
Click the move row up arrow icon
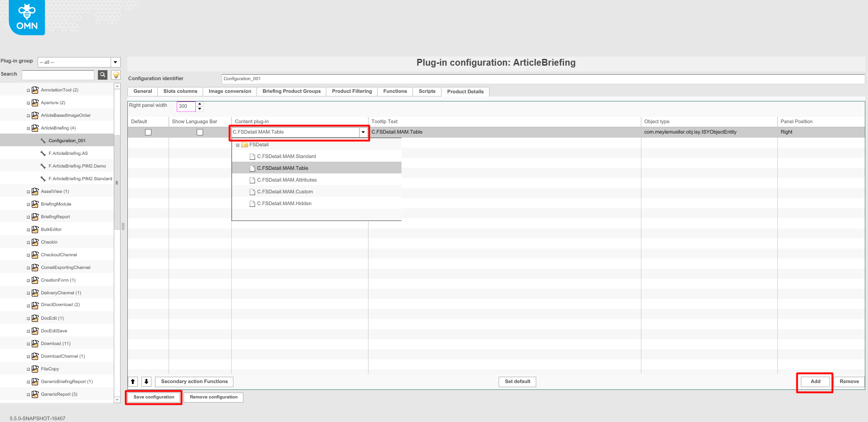[x=133, y=381]
